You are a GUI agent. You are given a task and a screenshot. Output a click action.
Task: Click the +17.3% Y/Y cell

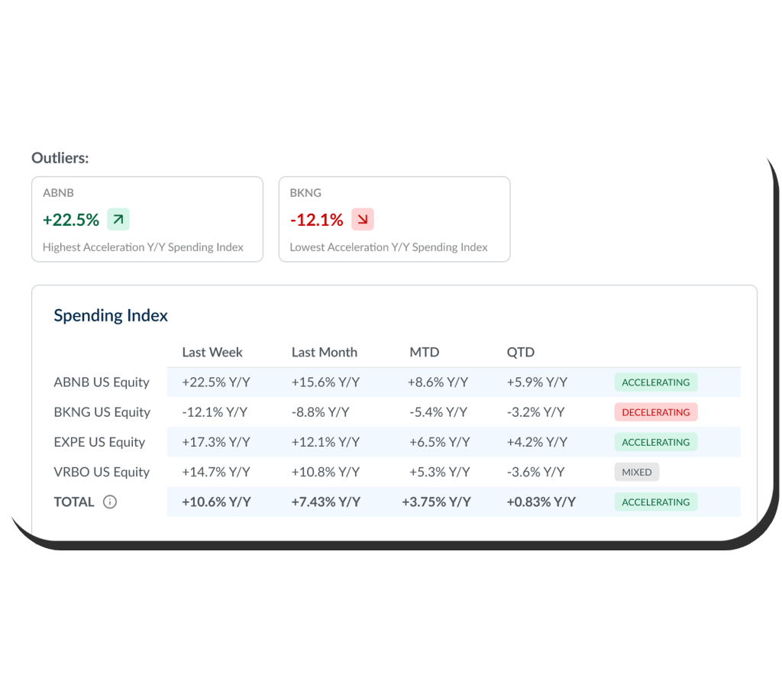[216, 442]
